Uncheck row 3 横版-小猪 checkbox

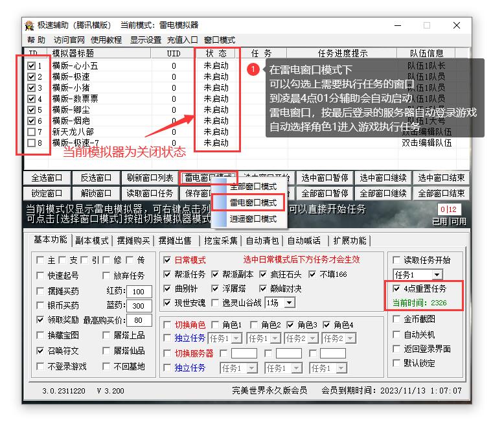click(31, 88)
